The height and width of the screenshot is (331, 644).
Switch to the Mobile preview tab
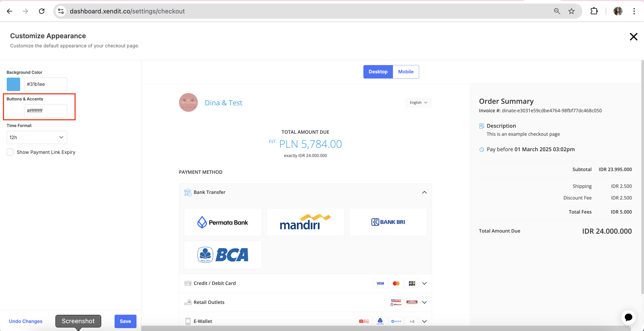(x=405, y=72)
